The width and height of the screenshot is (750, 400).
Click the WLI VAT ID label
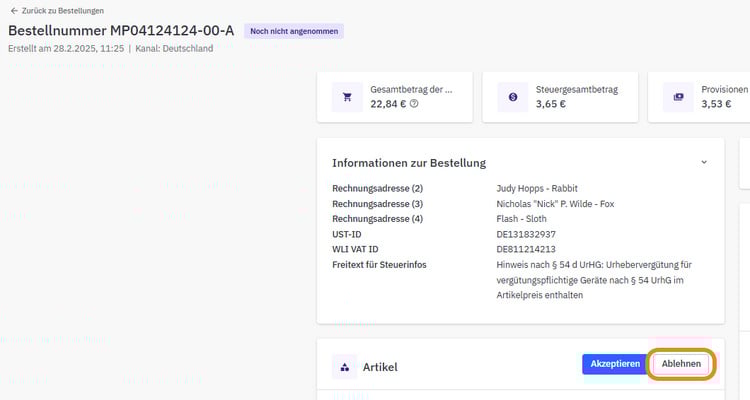tap(355, 249)
